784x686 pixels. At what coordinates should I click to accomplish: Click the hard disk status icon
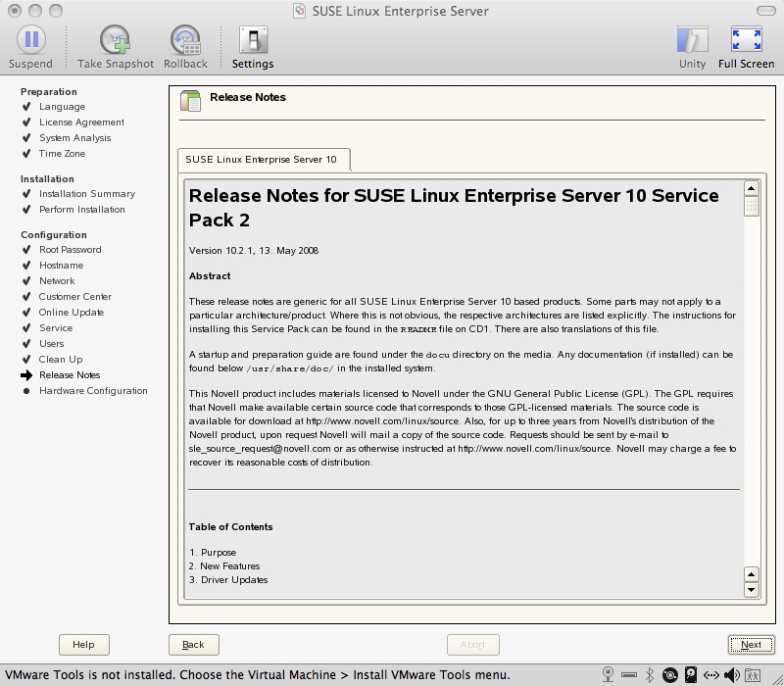[x=691, y=675]
